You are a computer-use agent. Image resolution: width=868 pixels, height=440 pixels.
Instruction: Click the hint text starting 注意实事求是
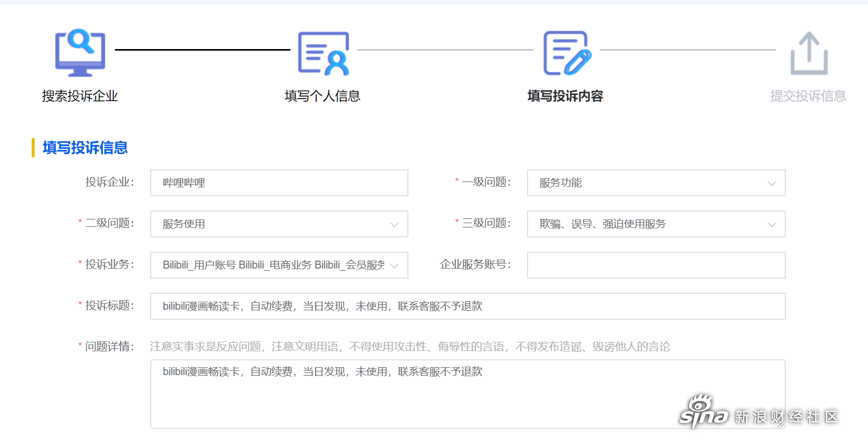(410, 347)
